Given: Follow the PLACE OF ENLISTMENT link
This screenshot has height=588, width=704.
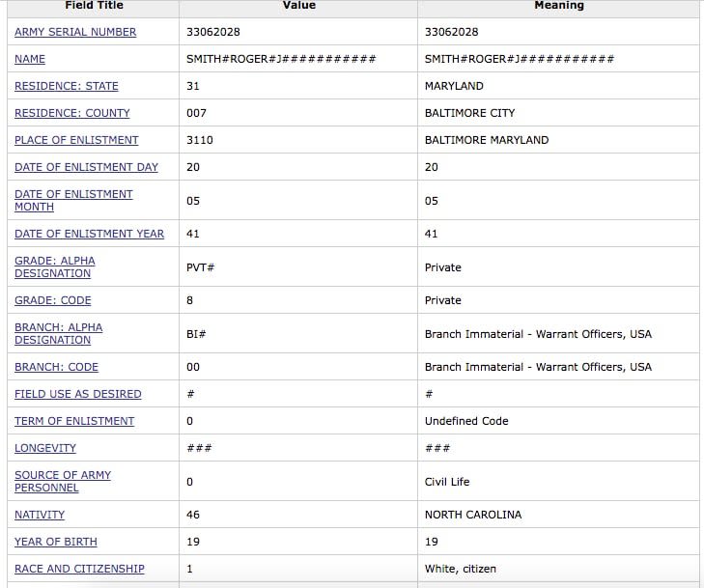Looking at the screenshot, I should pyautogui.click(x=76, y=140).
